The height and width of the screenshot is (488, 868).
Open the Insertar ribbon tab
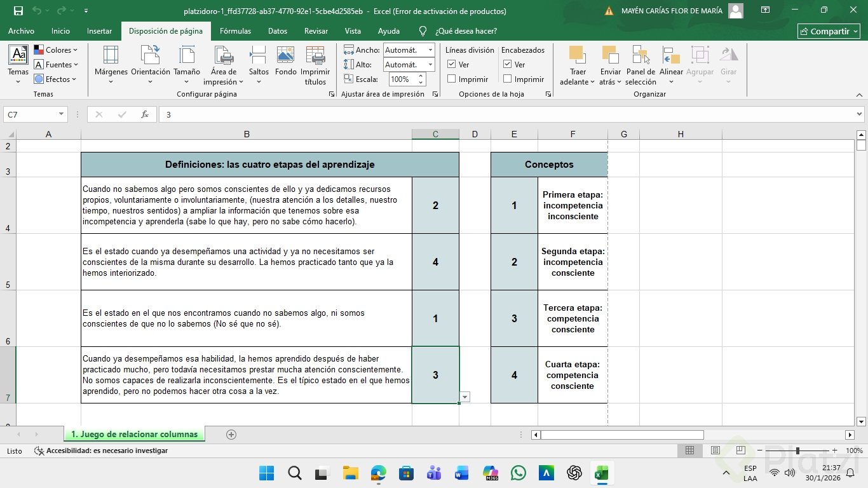click(99, 31)
